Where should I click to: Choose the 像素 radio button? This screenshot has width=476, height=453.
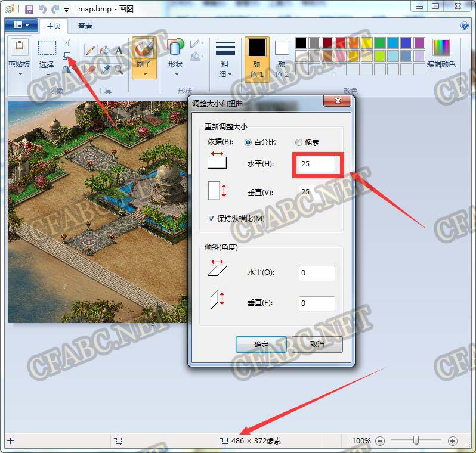[298, 142]
